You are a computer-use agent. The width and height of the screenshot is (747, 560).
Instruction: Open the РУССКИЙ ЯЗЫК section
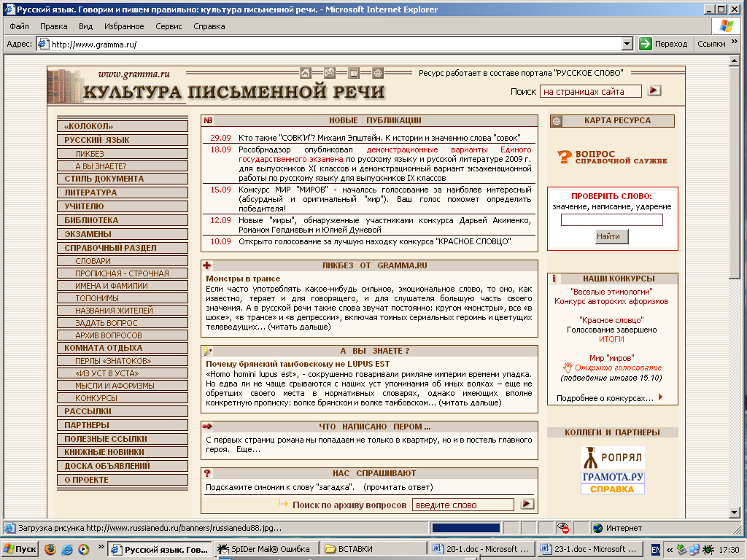coord(123,140)
